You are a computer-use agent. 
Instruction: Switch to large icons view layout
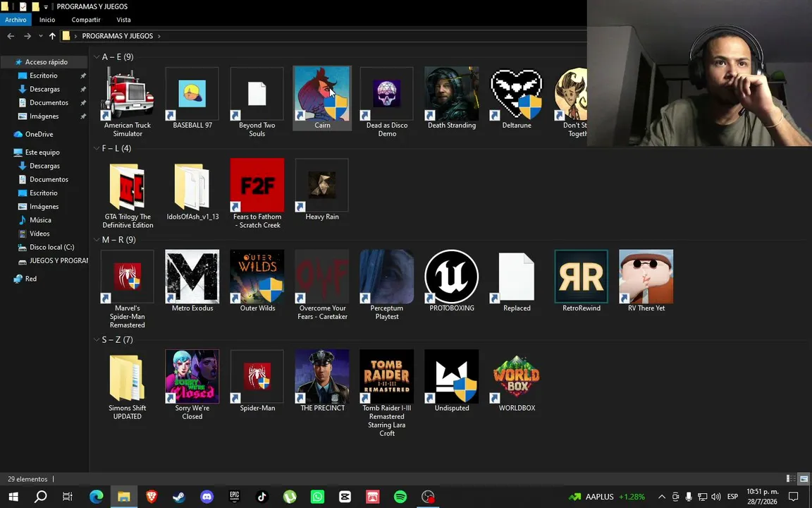click(804, 479)
